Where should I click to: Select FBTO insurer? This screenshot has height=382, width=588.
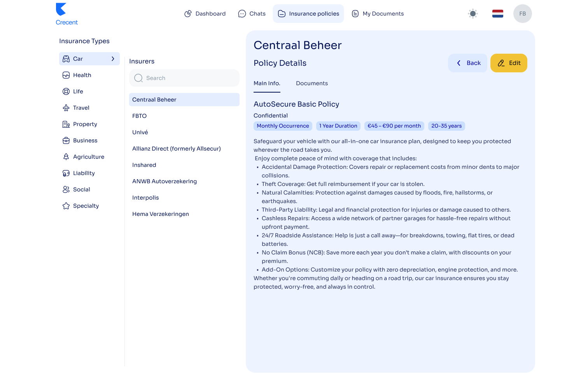184,116
